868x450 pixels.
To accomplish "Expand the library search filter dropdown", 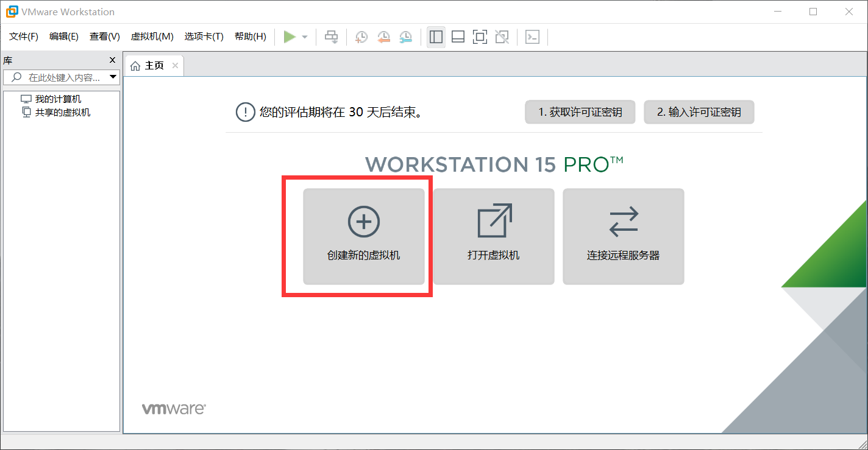I will coord(113,77).
